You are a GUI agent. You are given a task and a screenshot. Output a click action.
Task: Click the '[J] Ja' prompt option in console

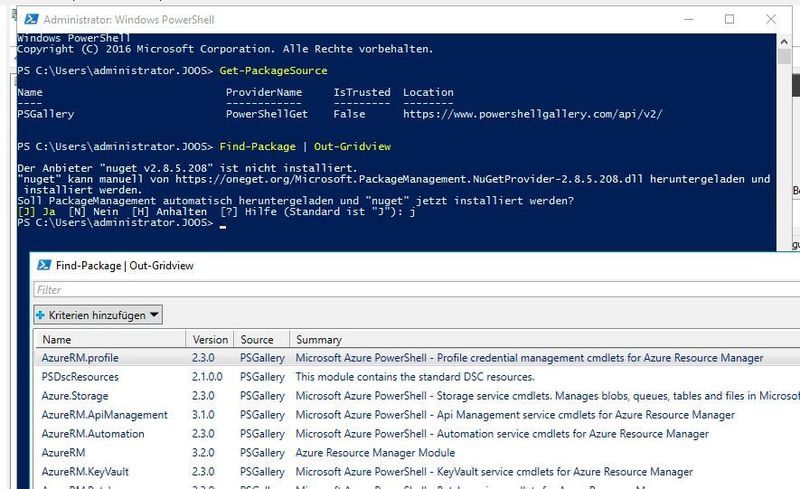click(36, 211)
